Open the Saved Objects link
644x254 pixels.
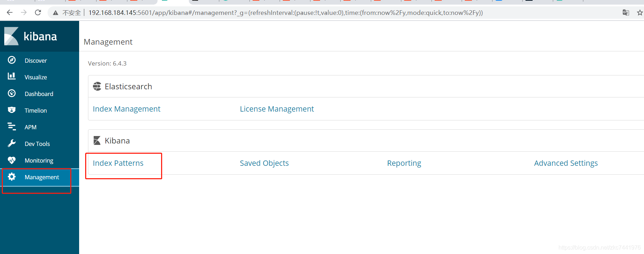264,163
